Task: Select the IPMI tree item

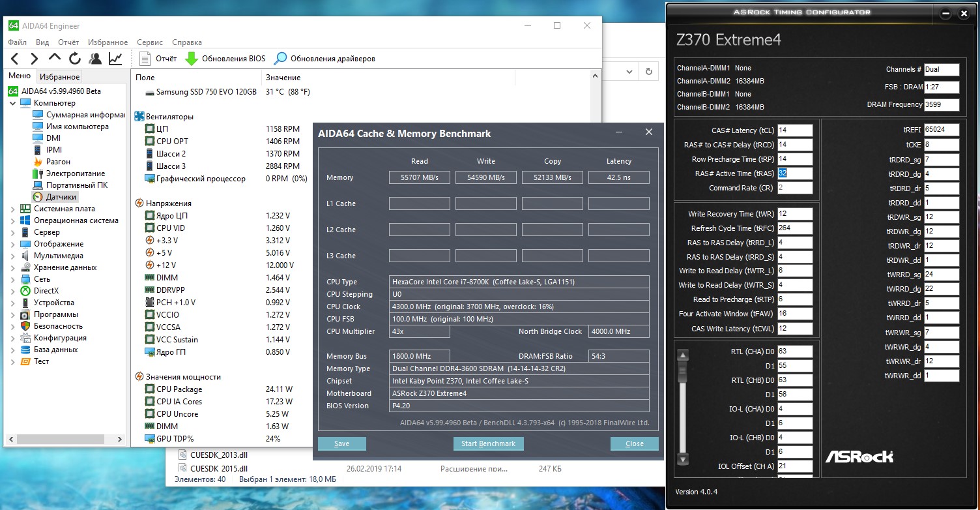Action: [48, 150]
